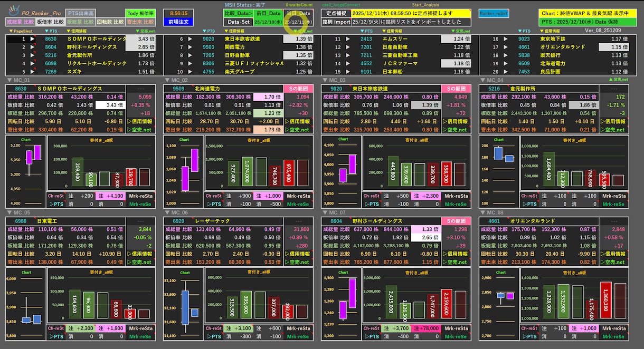This screenshot has width=644, height=349.
Task: Click the arrow beside rank 18 楽天銀行
Action: pos(506,55)
